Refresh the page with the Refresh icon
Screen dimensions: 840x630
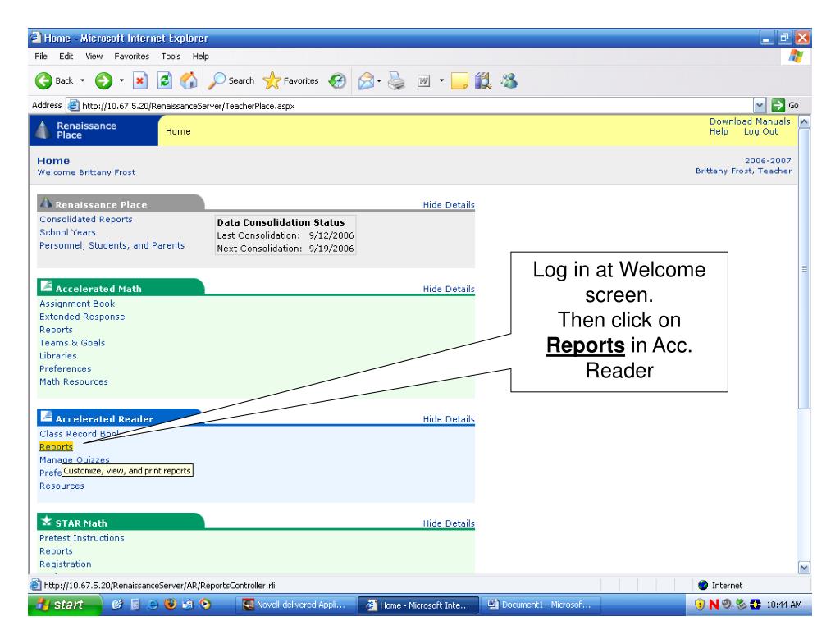point(164,81)
